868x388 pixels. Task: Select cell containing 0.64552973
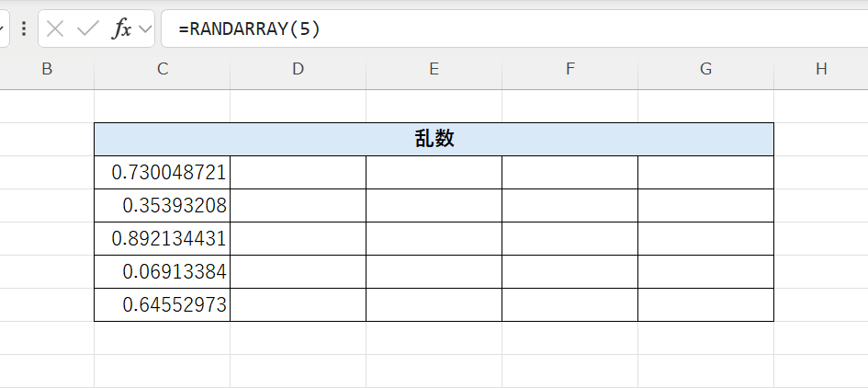click(163, 304)
